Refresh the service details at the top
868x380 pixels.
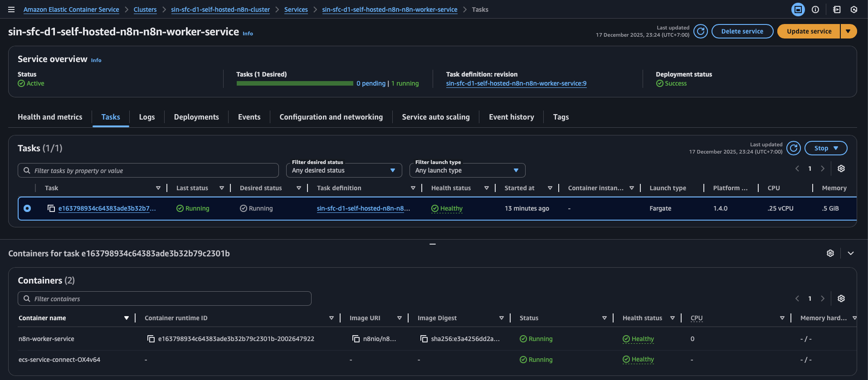pos(701,31)
